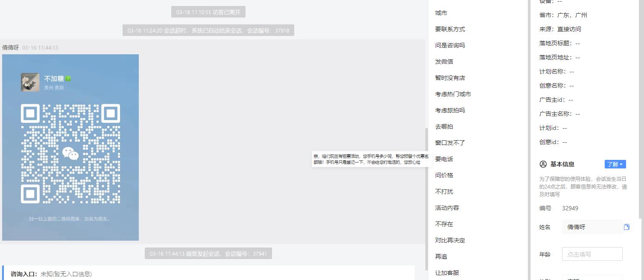644x280 pixels.
Task: Select the quick reply 活动内容
Action: point(447,208)
